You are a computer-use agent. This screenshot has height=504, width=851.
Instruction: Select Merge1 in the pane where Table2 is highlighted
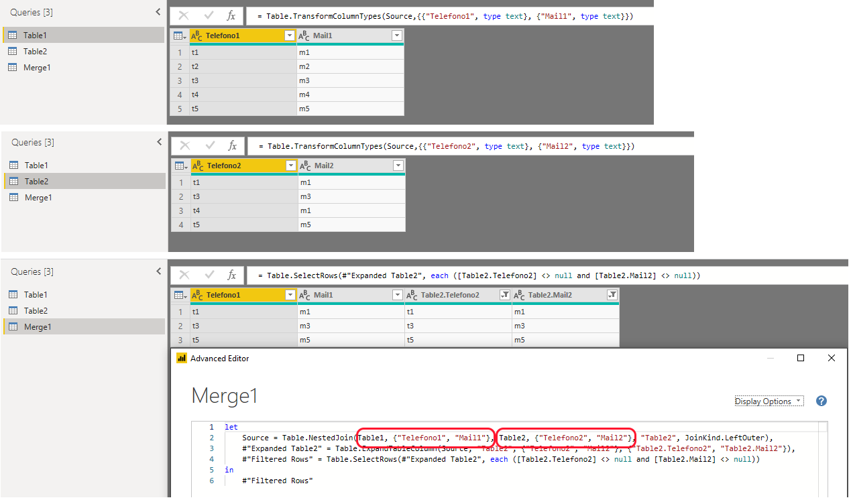pyautogui.click(x=84, y=197)
